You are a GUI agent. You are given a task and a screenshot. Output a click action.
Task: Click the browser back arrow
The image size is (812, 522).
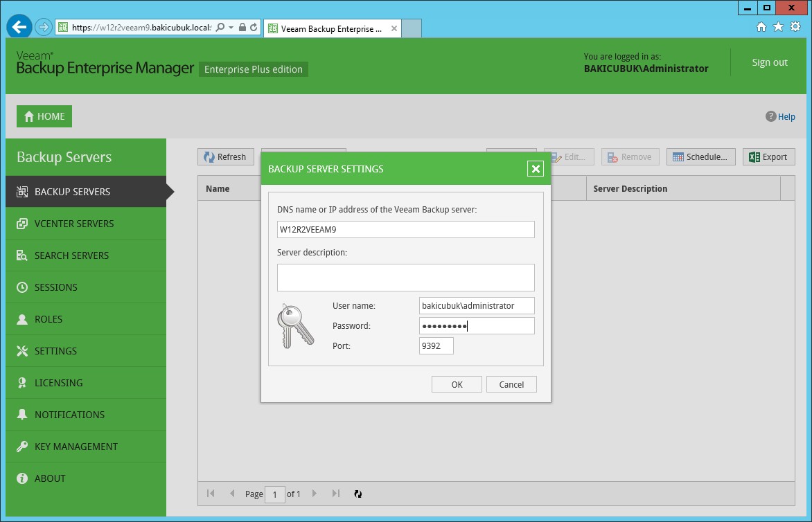click(19, 27)
